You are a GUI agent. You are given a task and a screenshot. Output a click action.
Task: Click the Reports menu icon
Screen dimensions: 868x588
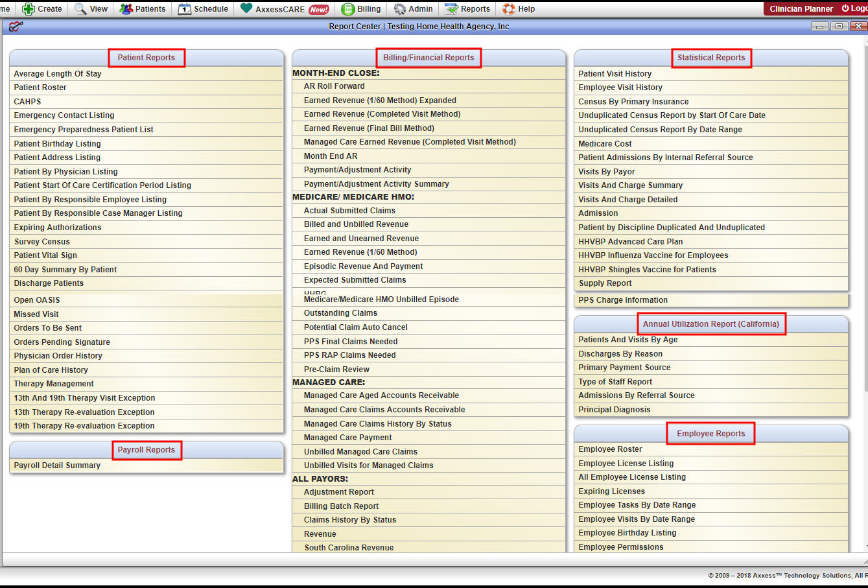pyautogui.click(x=451, y=9)
